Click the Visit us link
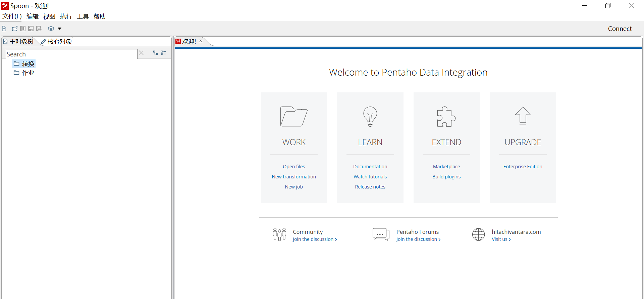This screenshot has height=299, width=644. [501, 239]
